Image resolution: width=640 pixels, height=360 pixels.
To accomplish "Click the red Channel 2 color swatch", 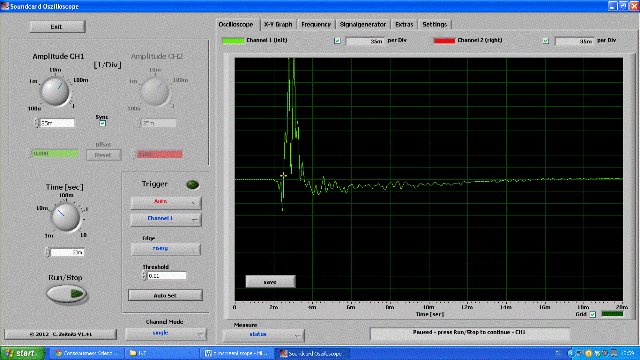I will pos(444,40).
